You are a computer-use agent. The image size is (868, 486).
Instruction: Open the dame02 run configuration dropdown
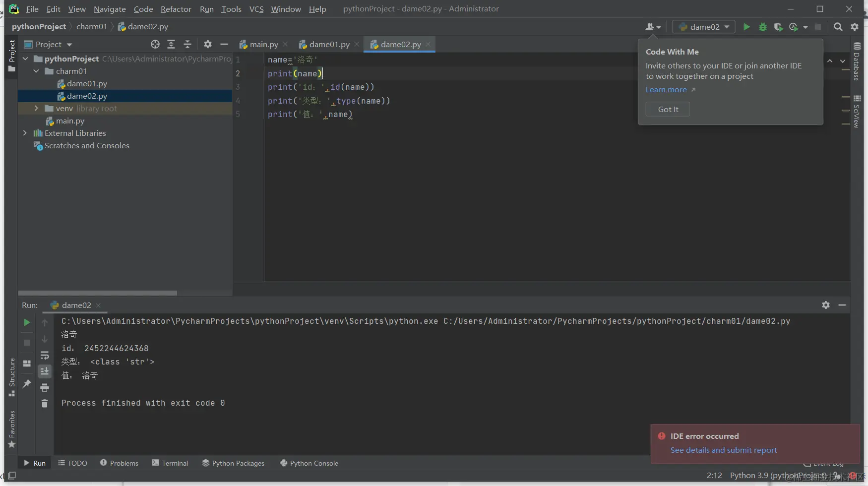click(x=704, y=27)
